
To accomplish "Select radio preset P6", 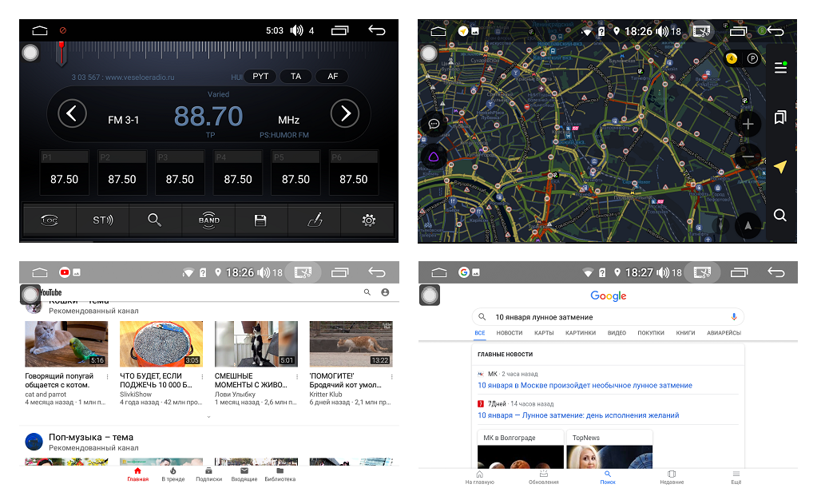I will coord(354,173).
